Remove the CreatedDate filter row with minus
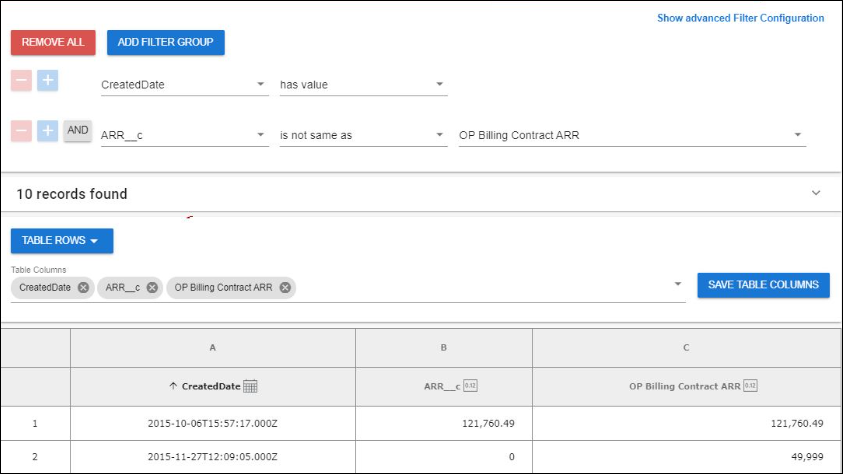Image resolution: width=843 pixels, height=474 pixels. pos(22,81)
